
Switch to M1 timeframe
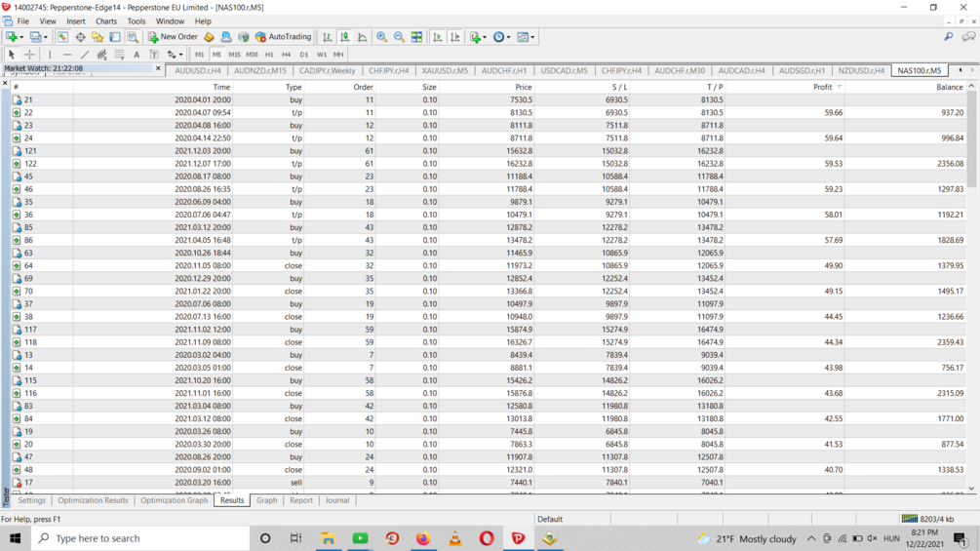(199, 55)
